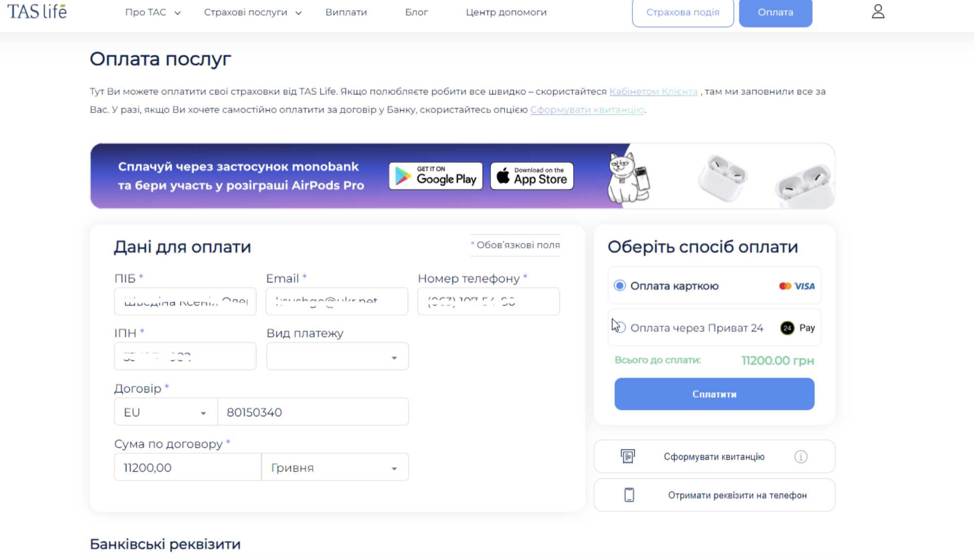Click the receipt icon beside Сформувати квитанцію
The width and height of the screenshot is (976, 560).
628,456
